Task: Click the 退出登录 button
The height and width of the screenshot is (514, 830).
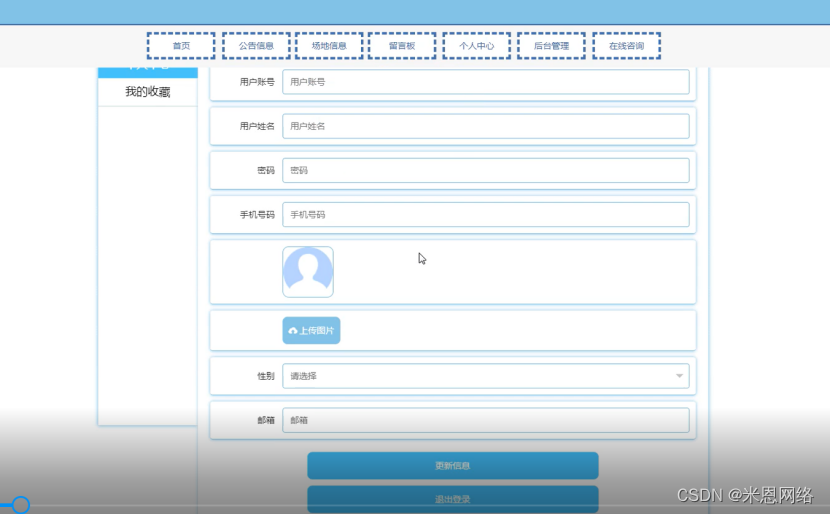Action: pyautogui.click(x=453, y=499)
